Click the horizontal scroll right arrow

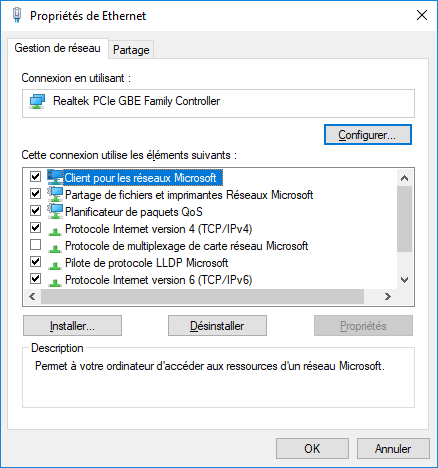click(388, 296)
